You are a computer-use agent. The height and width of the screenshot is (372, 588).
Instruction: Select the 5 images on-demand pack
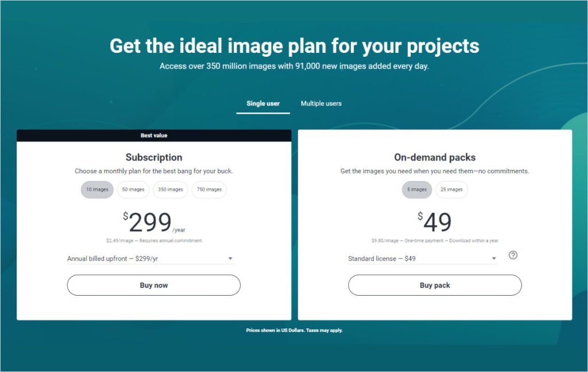(417, 189)
